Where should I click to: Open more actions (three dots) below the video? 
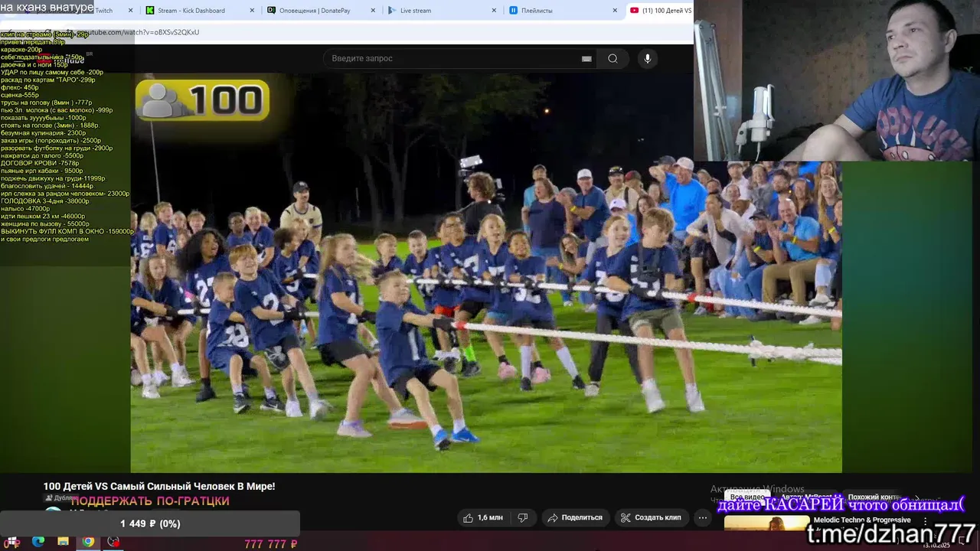click(703, 518)
